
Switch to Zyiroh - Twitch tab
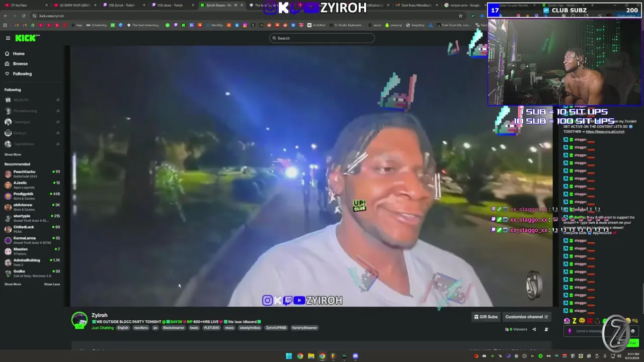click(x=123, y=5)
